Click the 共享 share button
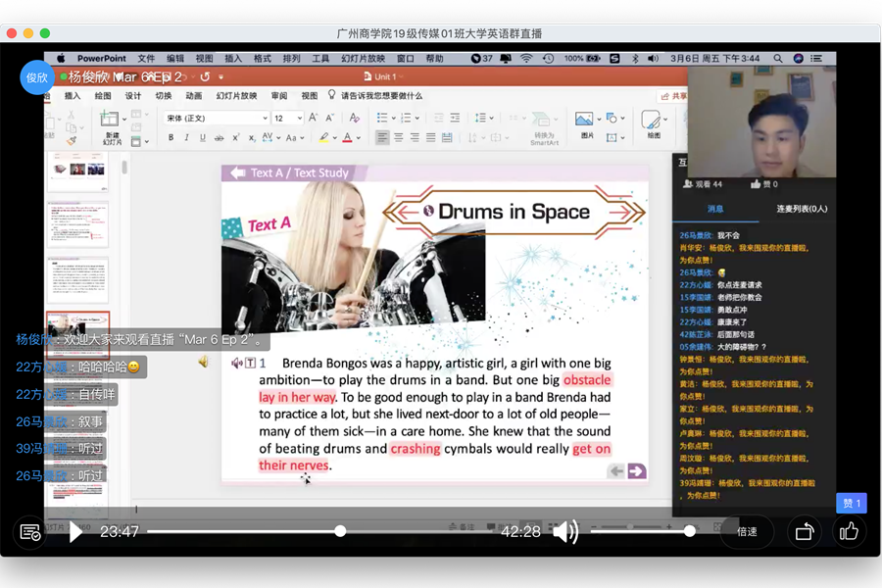Screen dimensions: 882x588 click(674, 96)
